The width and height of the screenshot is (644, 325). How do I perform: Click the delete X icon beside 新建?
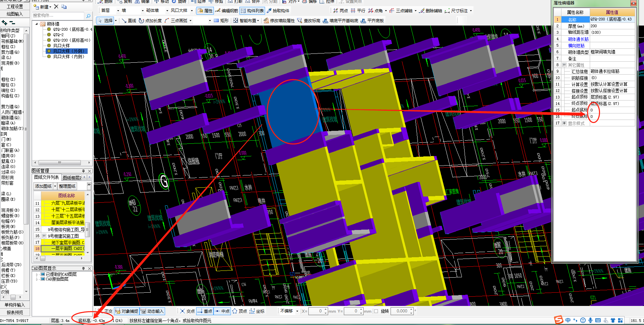[56, 6]
